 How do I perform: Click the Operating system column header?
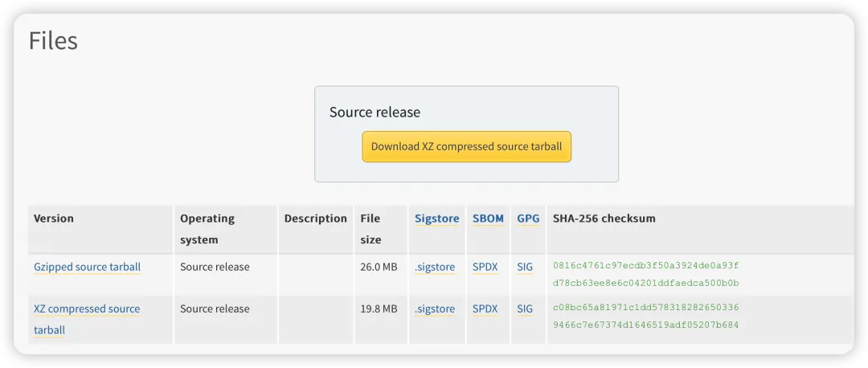(207, 229)
